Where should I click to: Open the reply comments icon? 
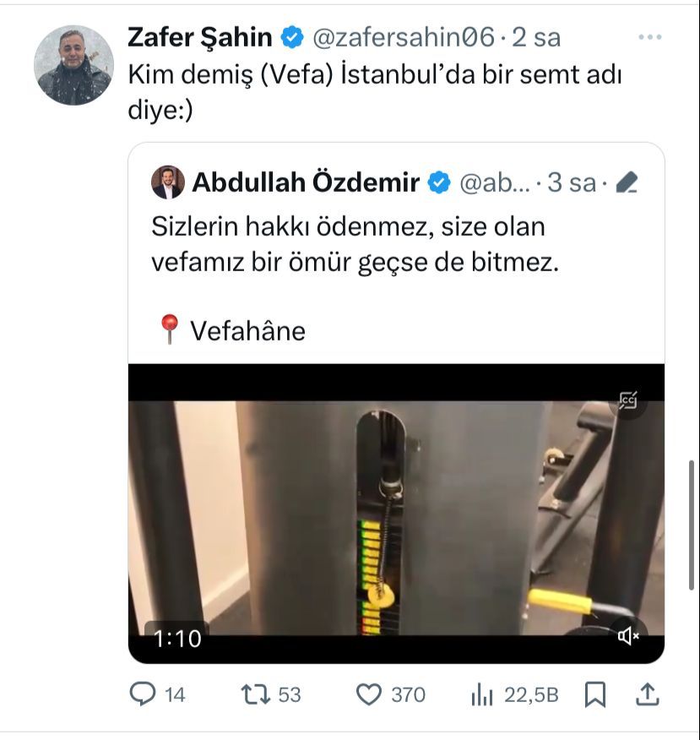point(143,694)
